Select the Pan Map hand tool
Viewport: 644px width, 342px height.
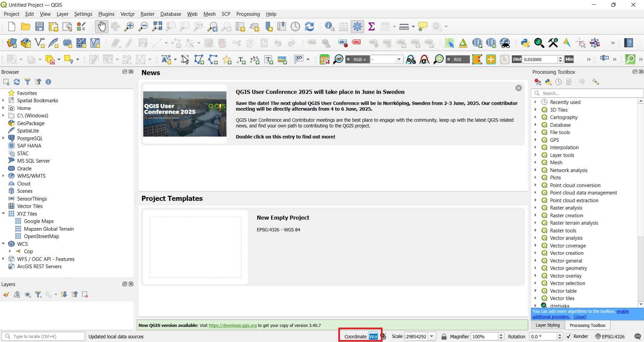pos(101,26)
